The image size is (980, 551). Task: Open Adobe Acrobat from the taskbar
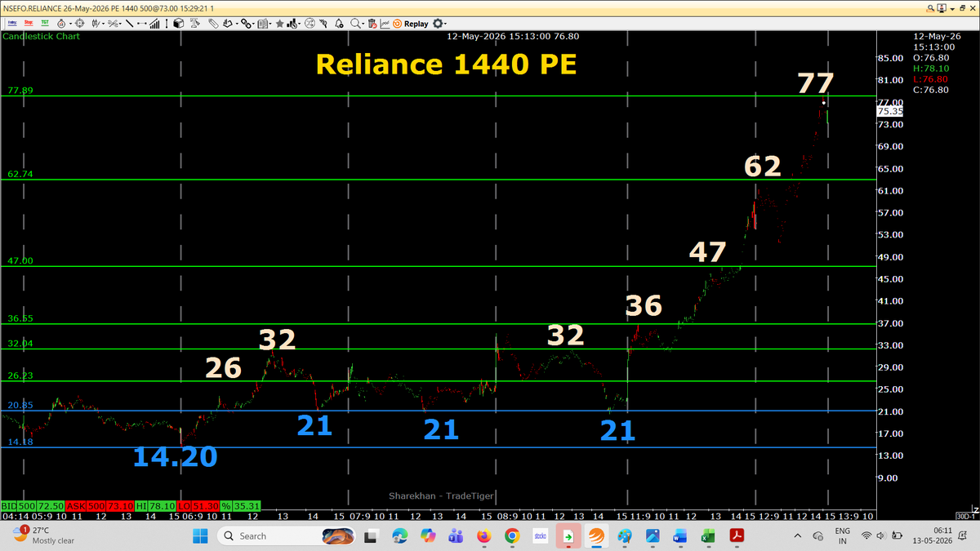pyautogui.click(x=737, y=535)
